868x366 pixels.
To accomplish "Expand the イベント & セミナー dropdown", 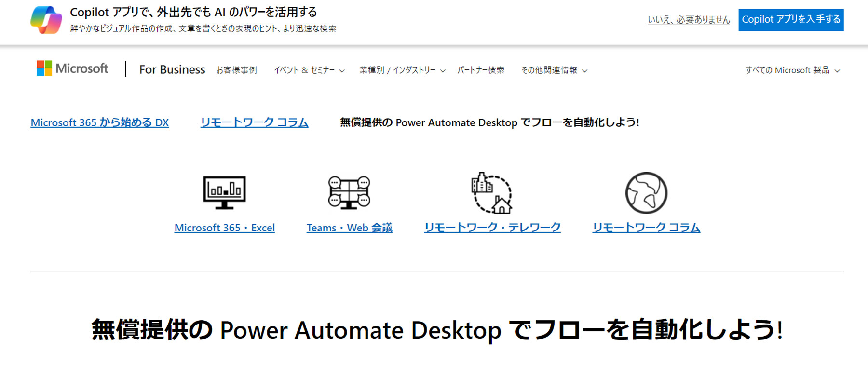I will (x=309, y=70).
